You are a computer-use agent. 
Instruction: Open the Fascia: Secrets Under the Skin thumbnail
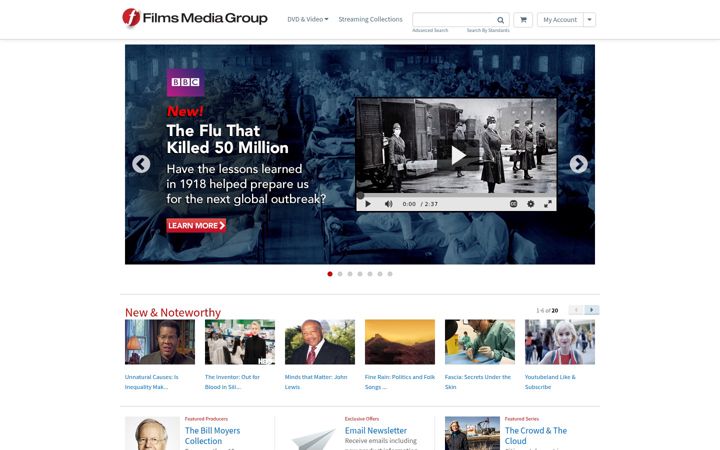pos(480,342)
